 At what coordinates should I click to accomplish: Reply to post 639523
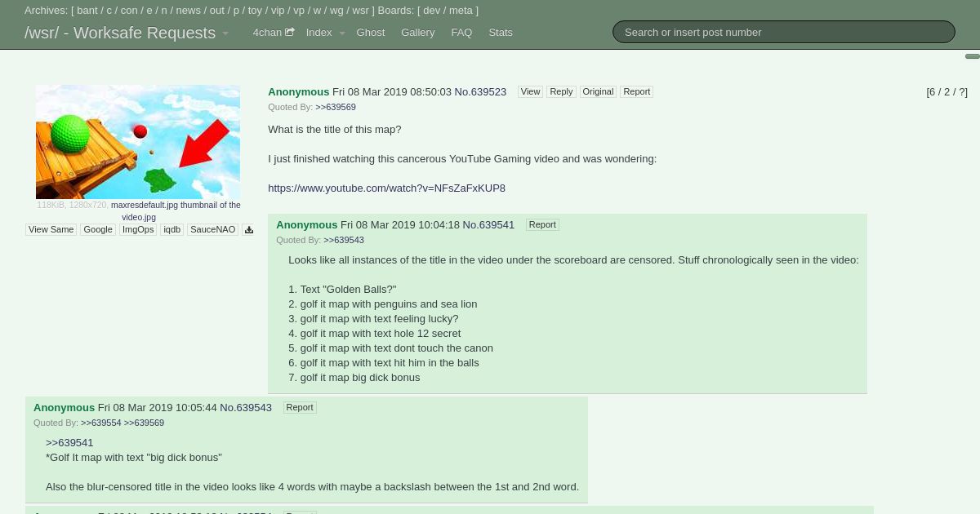pyautogui.click(x=561, y=92)
